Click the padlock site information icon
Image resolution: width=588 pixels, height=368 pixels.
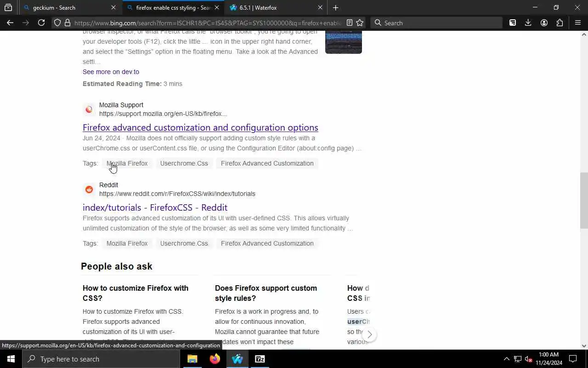click(67, 23)
